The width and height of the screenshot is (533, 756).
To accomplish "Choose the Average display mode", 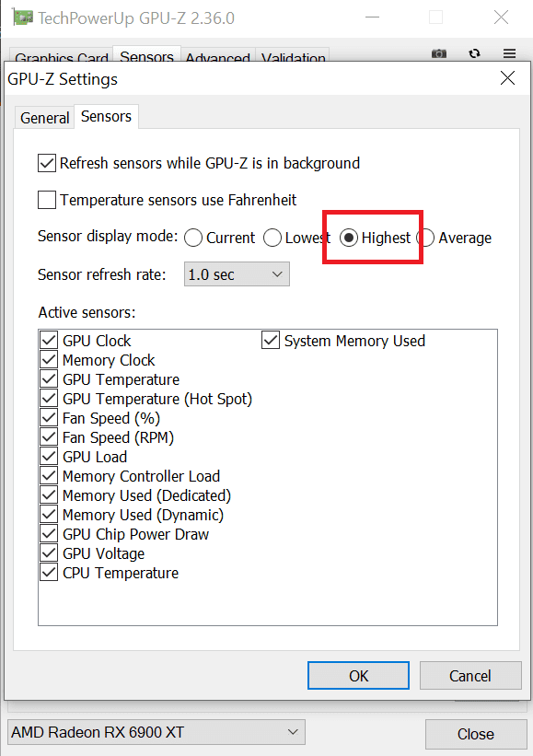I will [x=426, y=238].
